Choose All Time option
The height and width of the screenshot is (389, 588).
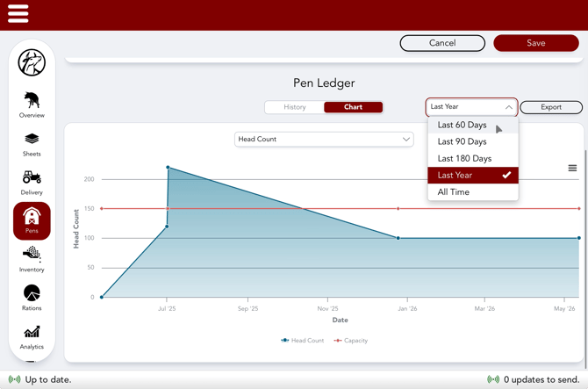pos(473,192)
